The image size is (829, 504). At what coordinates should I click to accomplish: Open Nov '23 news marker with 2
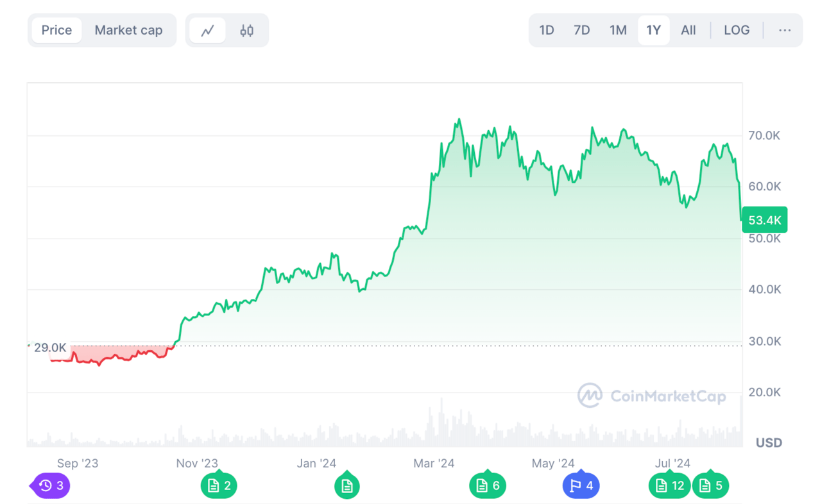pyautogui.click(x=219, y=485)
